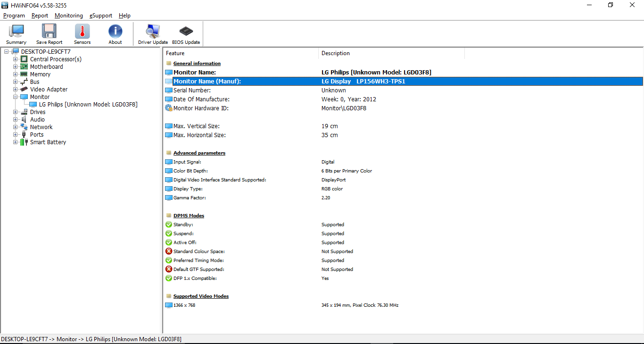Click the Monitor Hardware ID gear icon
The image size is (644, 344).
(169, 108)
